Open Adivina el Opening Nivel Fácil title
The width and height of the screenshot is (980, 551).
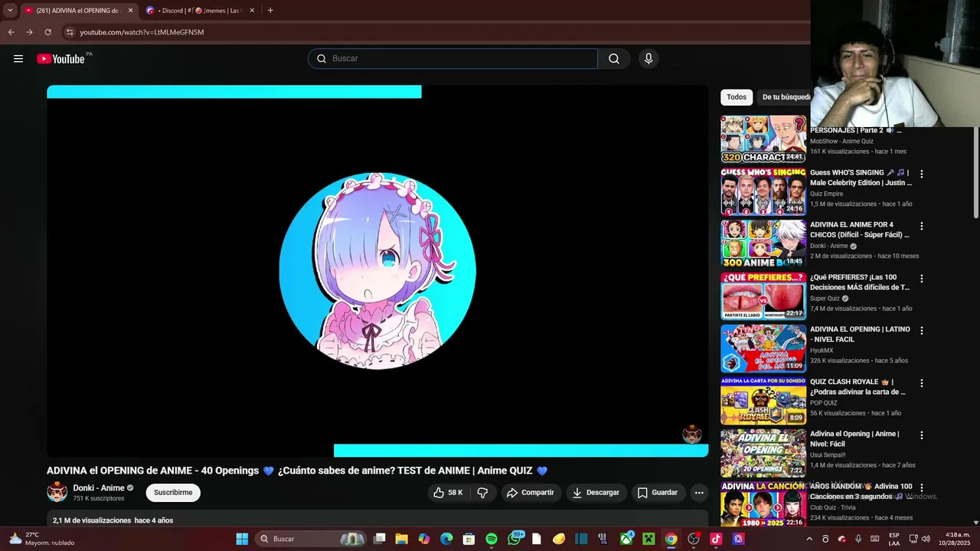pos(854,439)
